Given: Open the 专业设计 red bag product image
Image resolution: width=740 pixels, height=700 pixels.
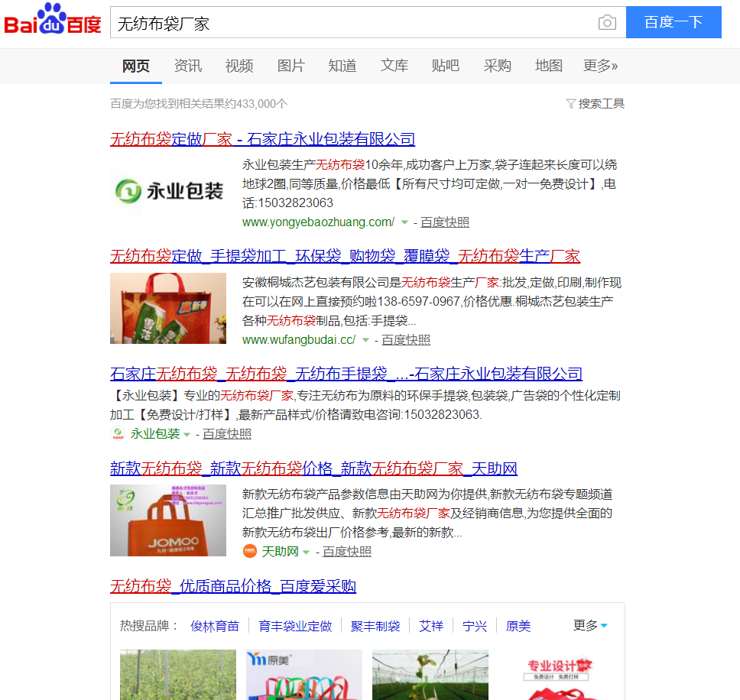Looking at the screenshot, I should 557,675.
